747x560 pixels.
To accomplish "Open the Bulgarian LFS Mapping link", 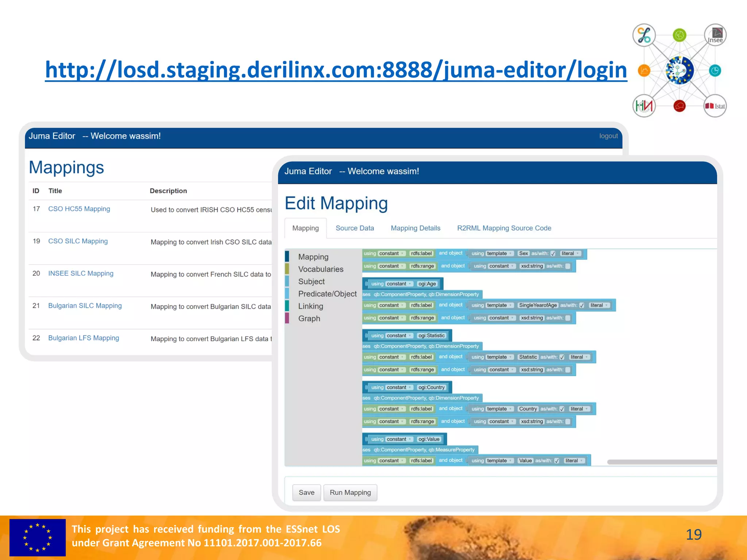I will click(x=84, y=338).
